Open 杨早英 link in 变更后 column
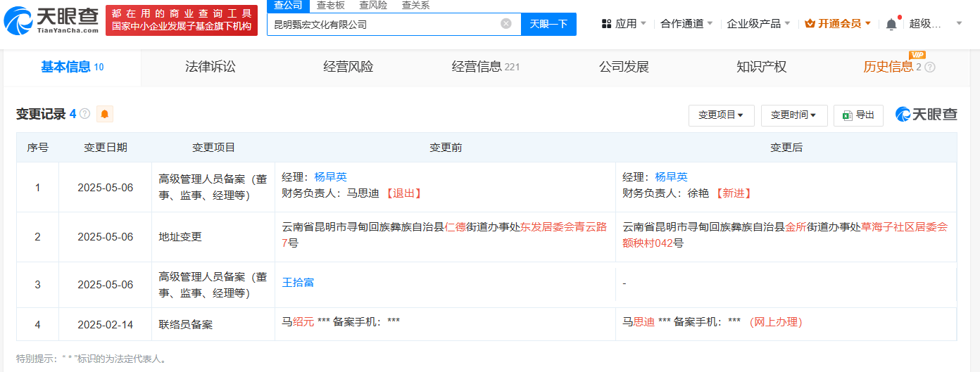This screenshot has width=980, height=372. point(672,177)
